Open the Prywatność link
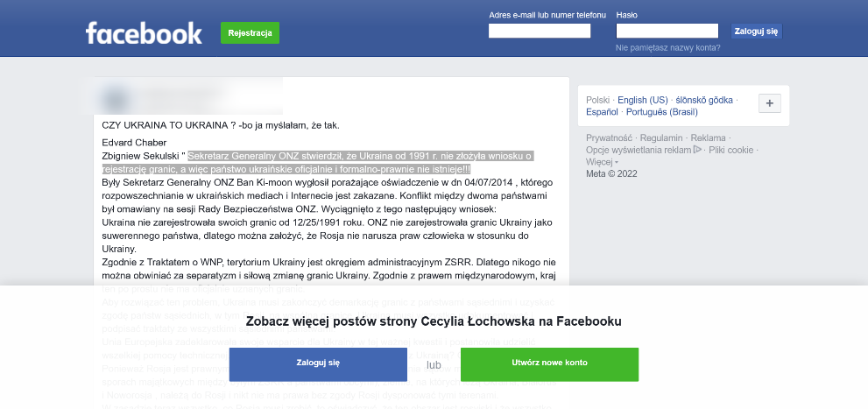 coord(609,138)
